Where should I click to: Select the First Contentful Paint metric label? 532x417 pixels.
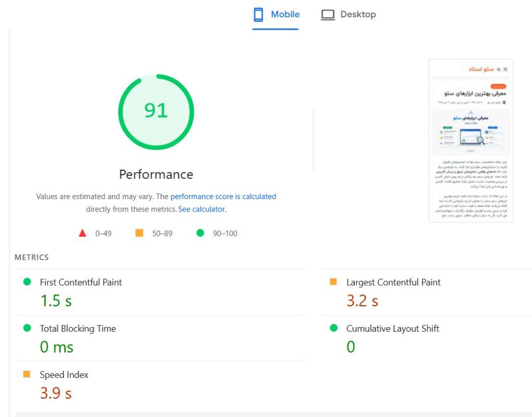[x=81, y=282]
